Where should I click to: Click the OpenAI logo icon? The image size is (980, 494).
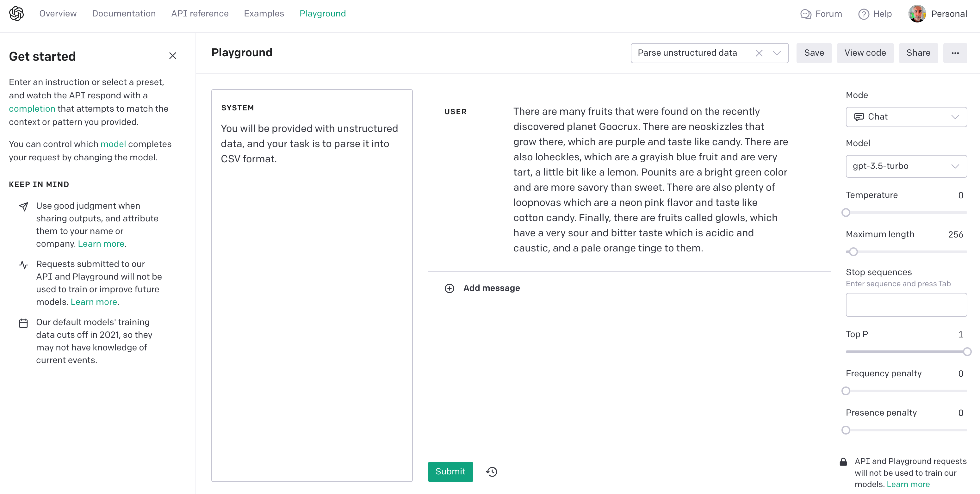click(16, 14)
